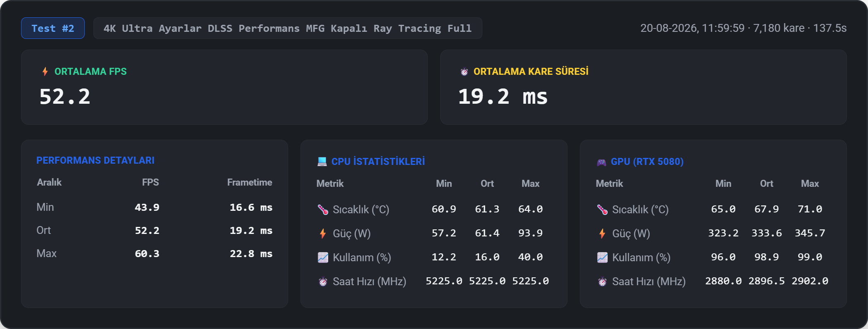The image size is (868, 329).
Task: Click the Frametime column header
Action: [250, 182]
